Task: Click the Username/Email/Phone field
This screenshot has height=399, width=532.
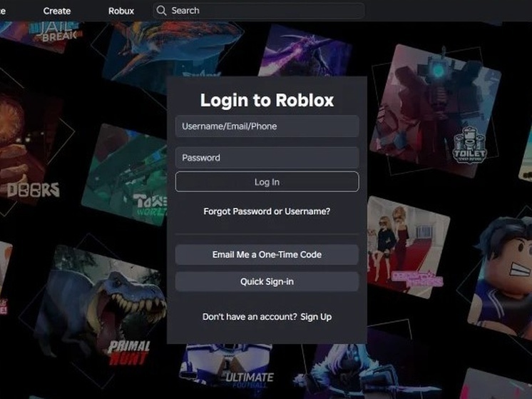Action: [267, 126]
